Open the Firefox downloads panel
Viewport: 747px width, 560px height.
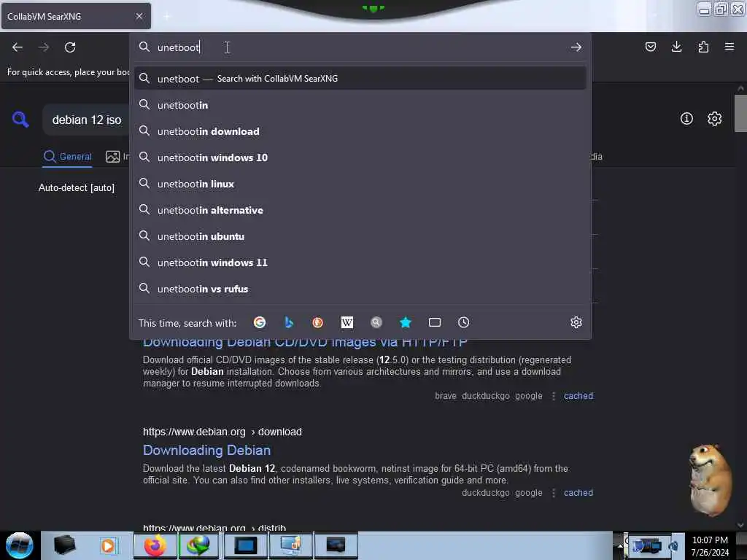676,47
